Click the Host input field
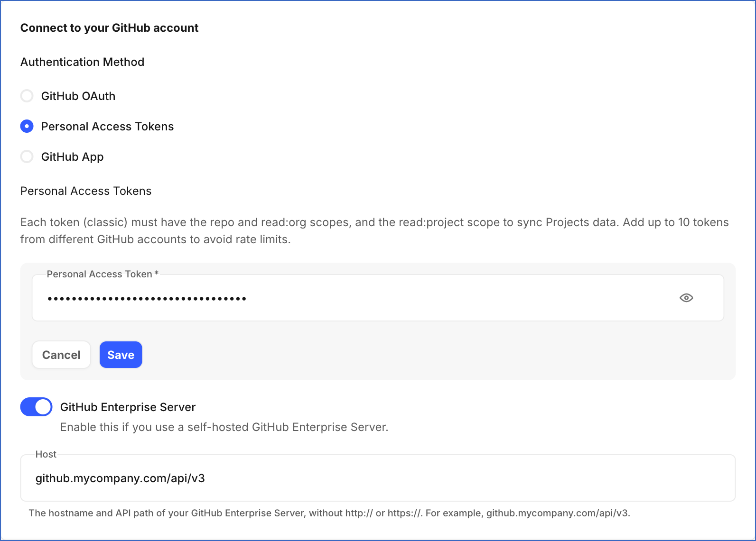 click(378, 478)
